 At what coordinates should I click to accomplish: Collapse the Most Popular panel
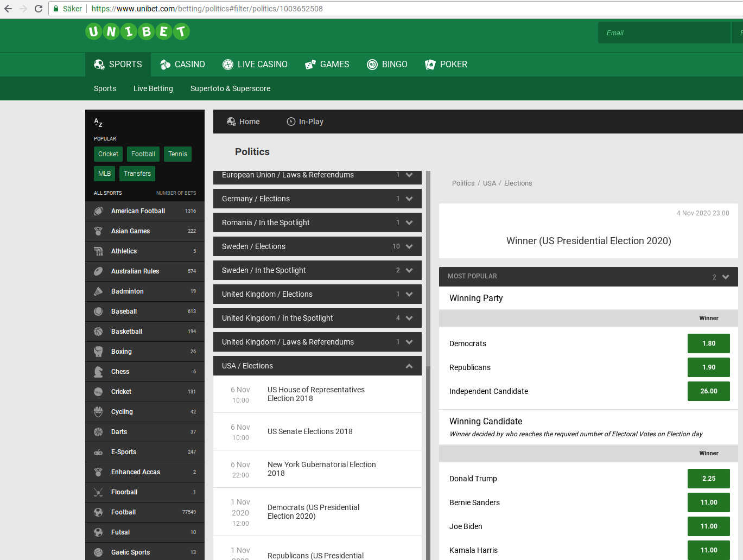(x=588, y=277)
